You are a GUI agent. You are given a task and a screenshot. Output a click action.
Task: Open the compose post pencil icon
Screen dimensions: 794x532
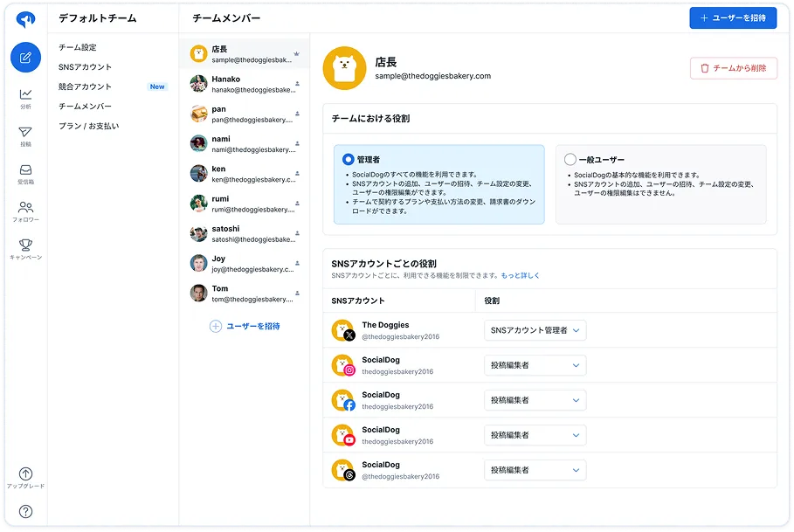[25, 58]
